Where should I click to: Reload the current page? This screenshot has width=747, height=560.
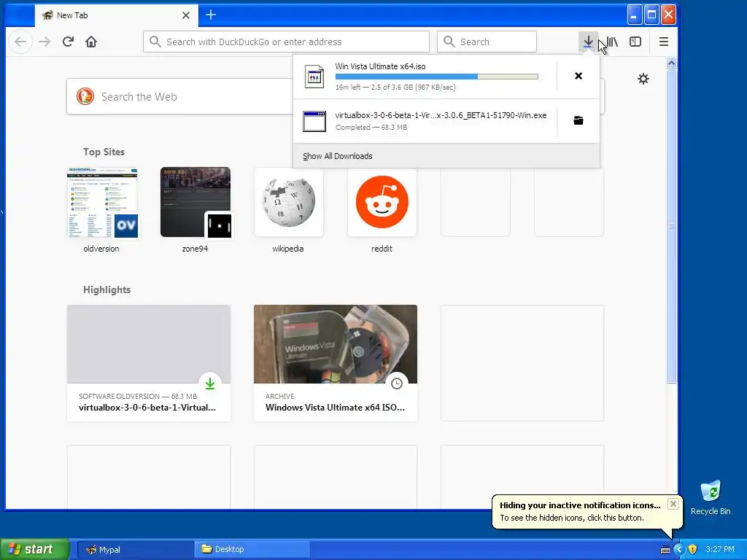point(68,42)
